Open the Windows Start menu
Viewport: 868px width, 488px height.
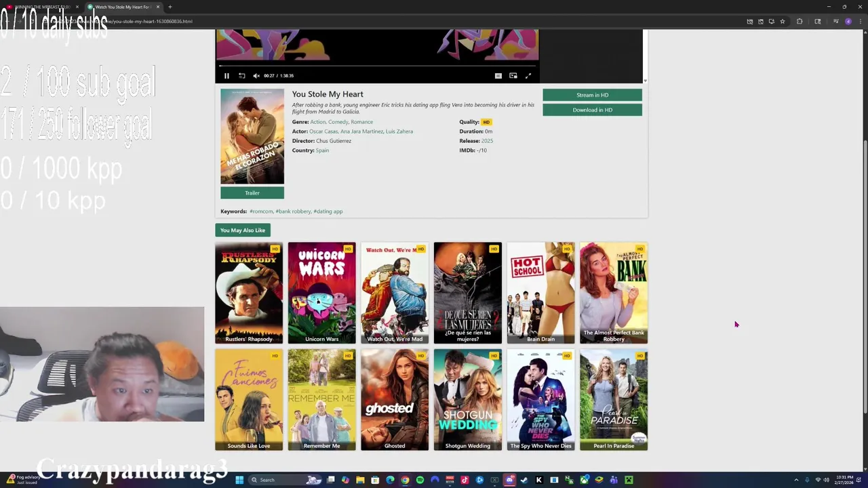click(239, 480)
